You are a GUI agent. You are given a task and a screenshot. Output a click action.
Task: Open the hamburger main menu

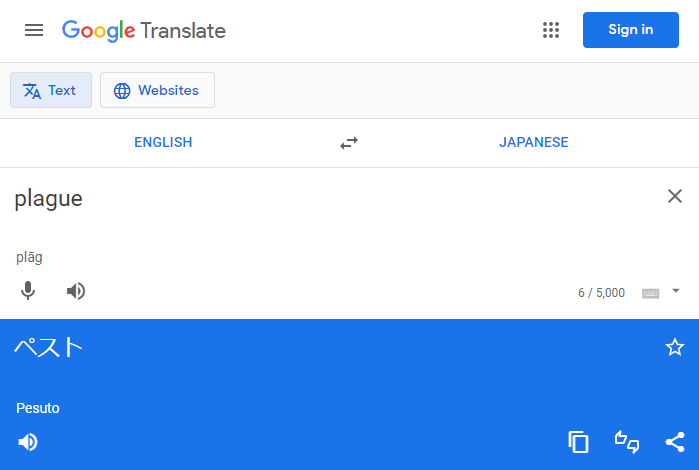tap(34, 30)
